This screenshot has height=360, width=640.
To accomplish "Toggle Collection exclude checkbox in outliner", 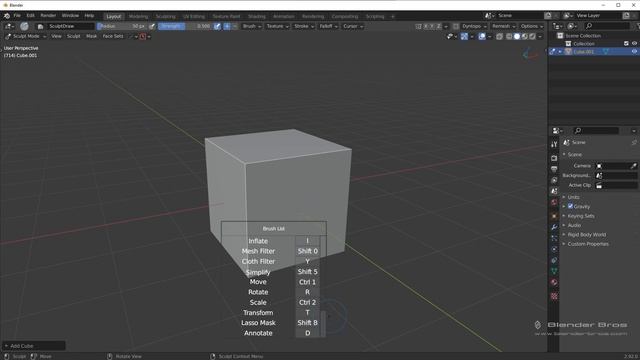I will coord(626,44).
